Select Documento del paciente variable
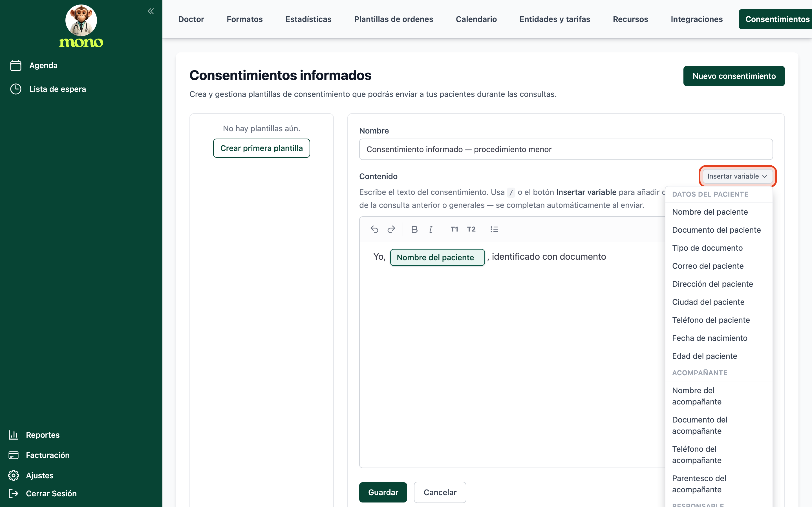The height and width of the screenshot is (507, 812). click(x=716, y=230)
